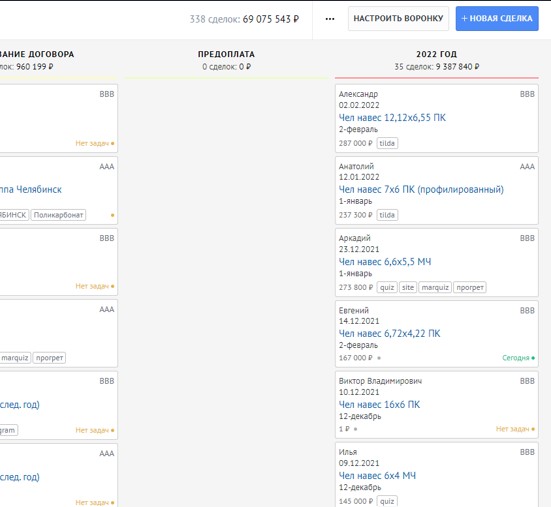This screenshot has height=507, width=551.
Task: Click orange Нет задач indicator on Виктор Владимирович card
Action: coord(515,429)
